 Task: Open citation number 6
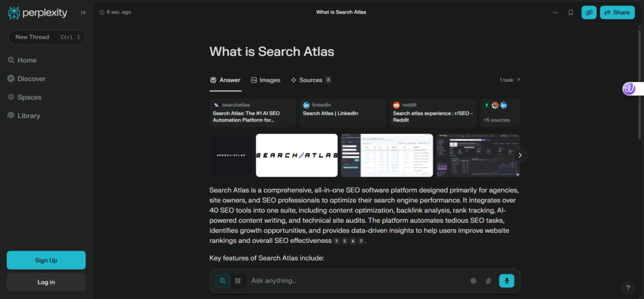point(353,241)
